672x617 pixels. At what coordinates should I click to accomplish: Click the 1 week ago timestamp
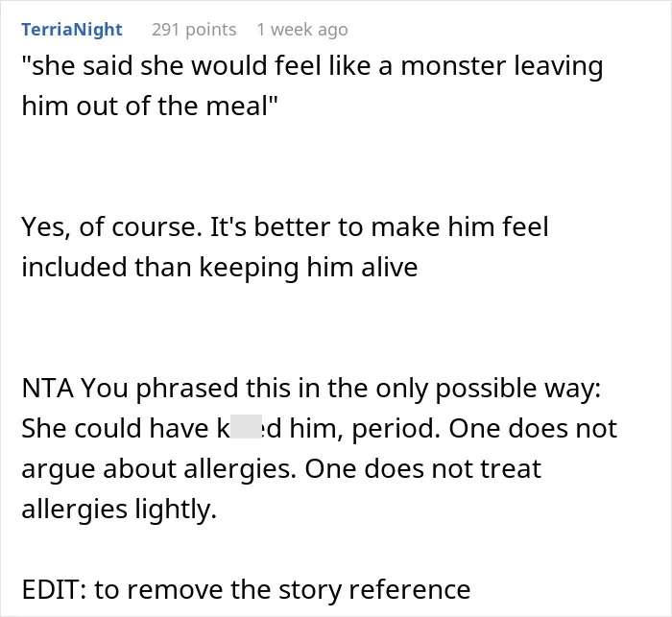(302, 30)
